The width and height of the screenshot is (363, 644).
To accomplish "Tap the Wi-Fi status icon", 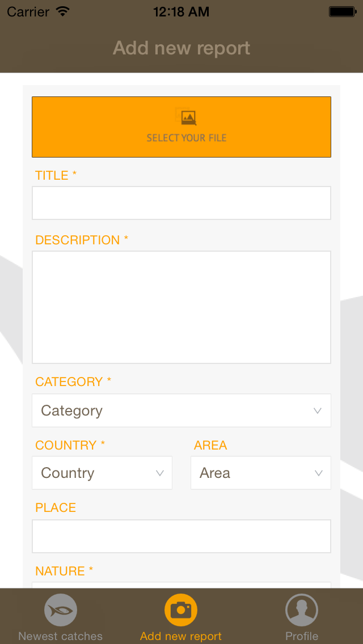I will point(62,11).
